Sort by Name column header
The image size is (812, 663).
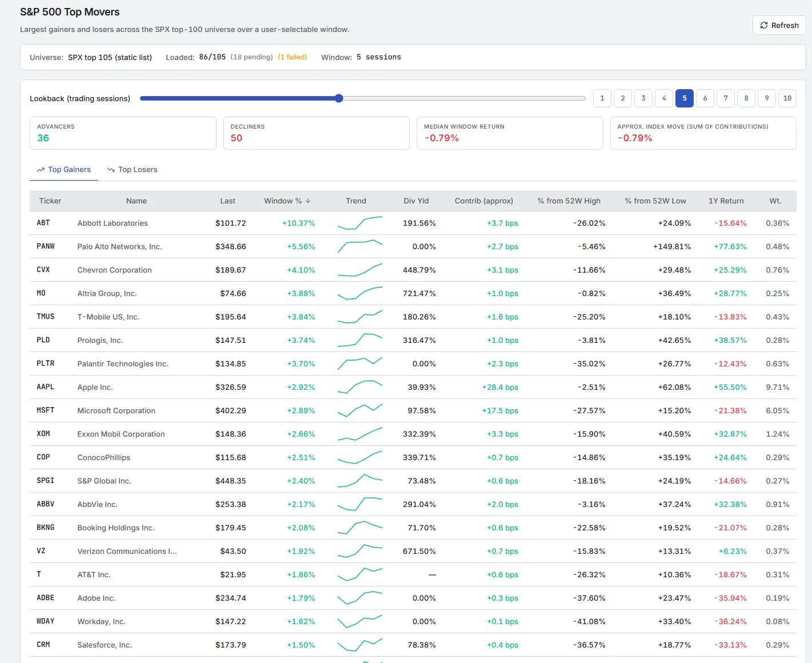point(137,201)
